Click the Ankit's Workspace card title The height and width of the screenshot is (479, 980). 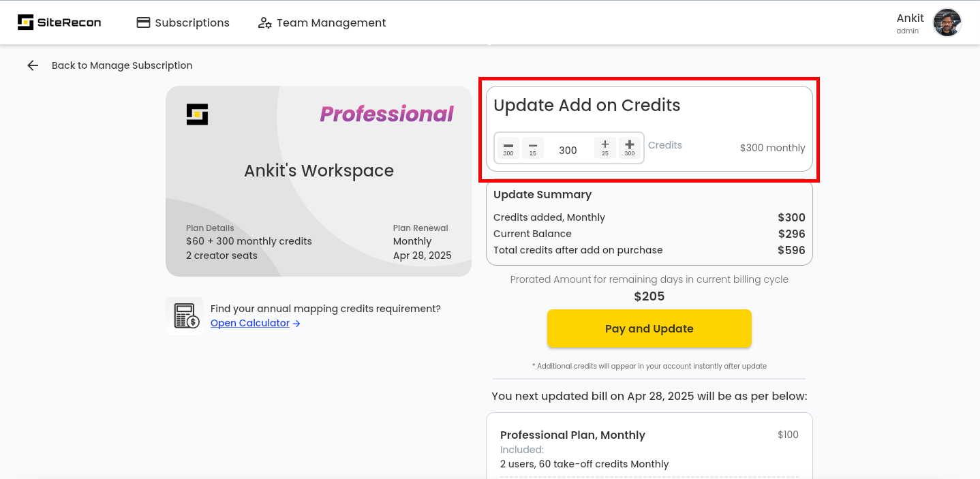pos(319,170)
